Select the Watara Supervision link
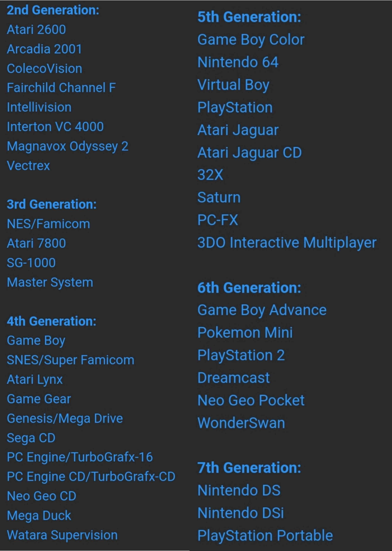 click(x=62, y=535)
